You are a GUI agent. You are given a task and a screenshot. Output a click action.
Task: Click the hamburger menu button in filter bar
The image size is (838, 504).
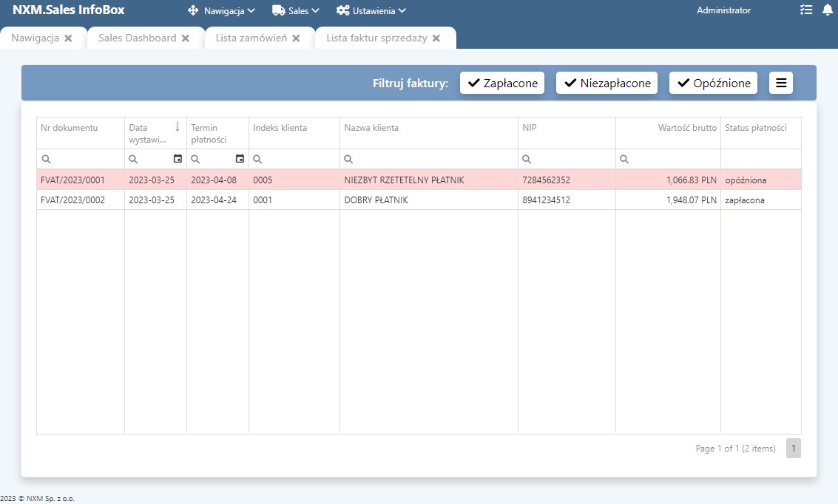coord(781,83)
